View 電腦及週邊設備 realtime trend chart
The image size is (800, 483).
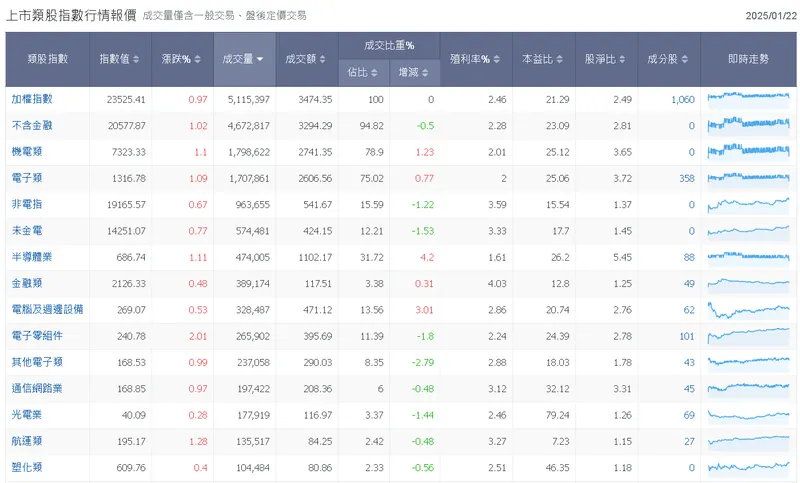[748, 310]
